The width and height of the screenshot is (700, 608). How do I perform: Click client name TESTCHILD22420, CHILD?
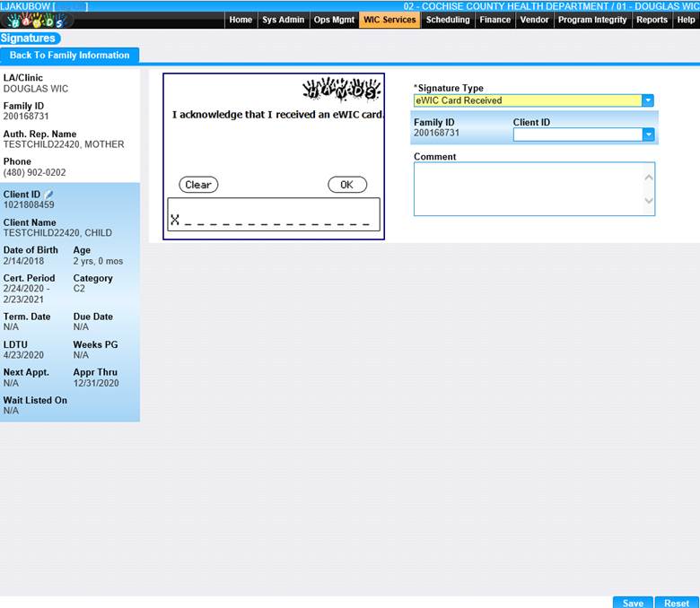[x=57, y=233]
